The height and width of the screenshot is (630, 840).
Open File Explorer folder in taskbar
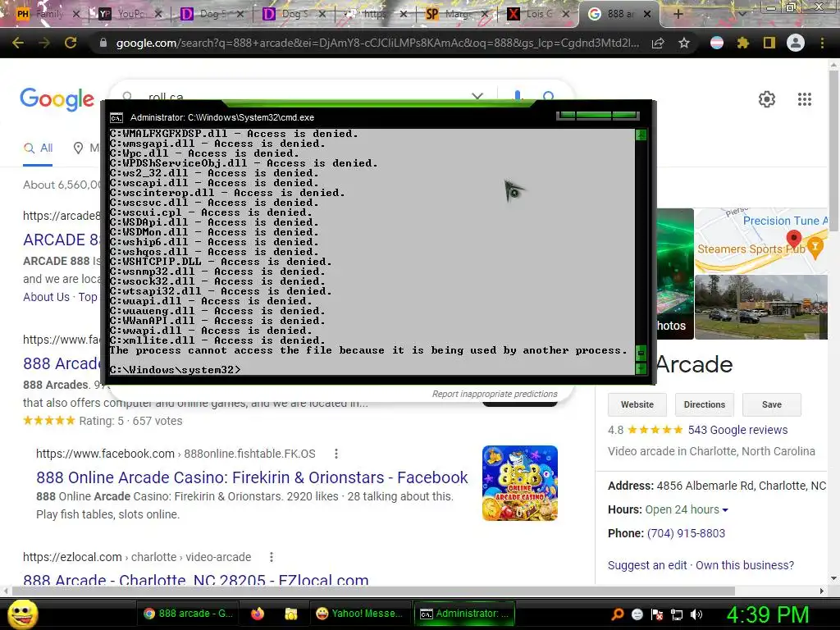[291, 614]
